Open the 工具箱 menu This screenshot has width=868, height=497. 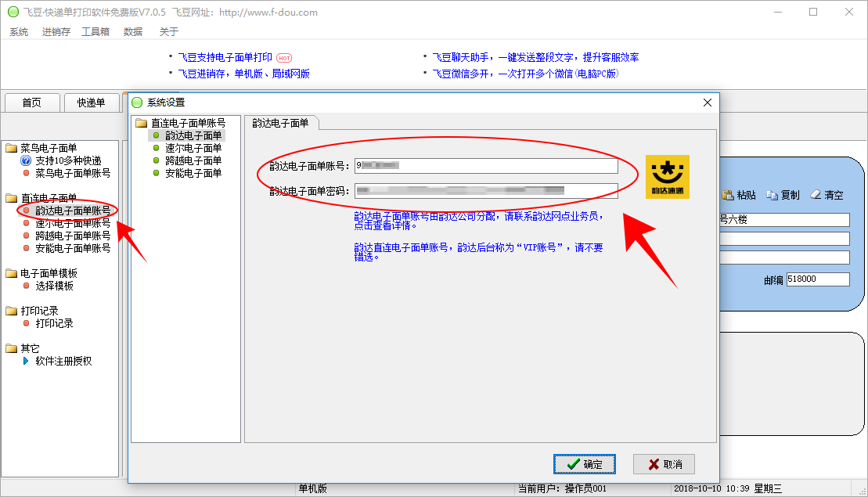(95, 31)
